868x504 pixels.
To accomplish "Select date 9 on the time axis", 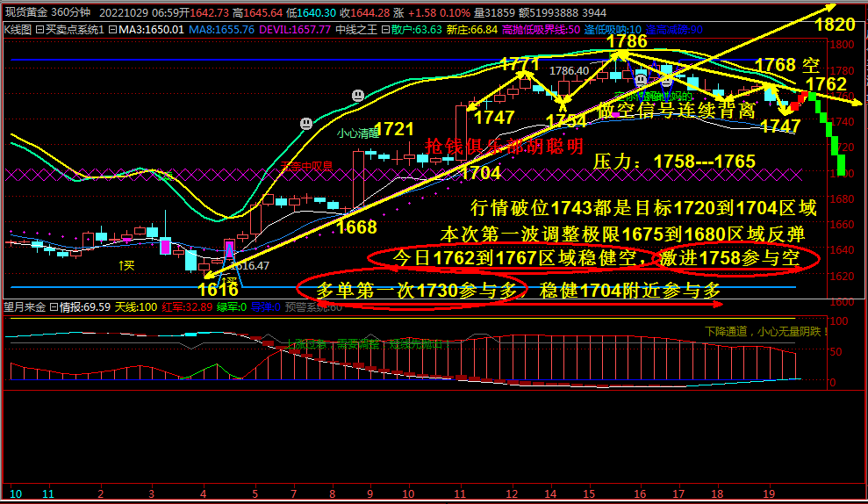I will tap(369, 494).
